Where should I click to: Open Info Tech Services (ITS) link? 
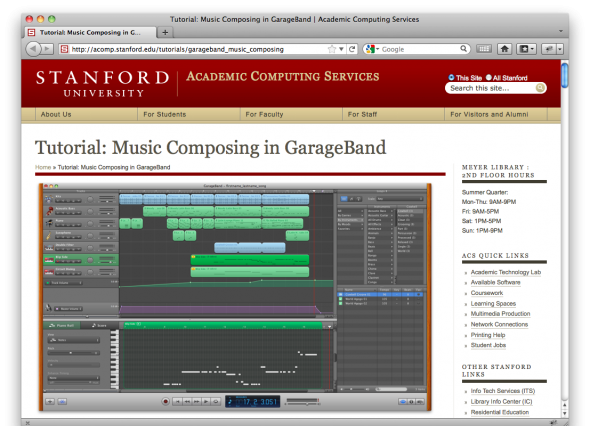(x=503, y=391)
